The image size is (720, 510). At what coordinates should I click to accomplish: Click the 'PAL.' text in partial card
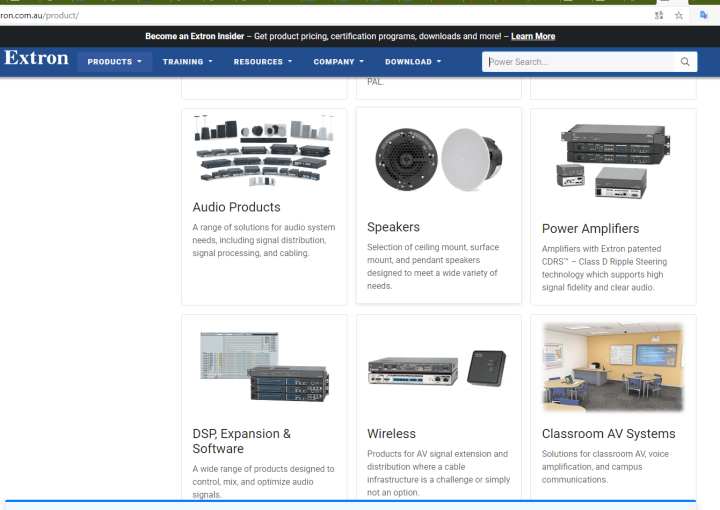pos(375,82)
